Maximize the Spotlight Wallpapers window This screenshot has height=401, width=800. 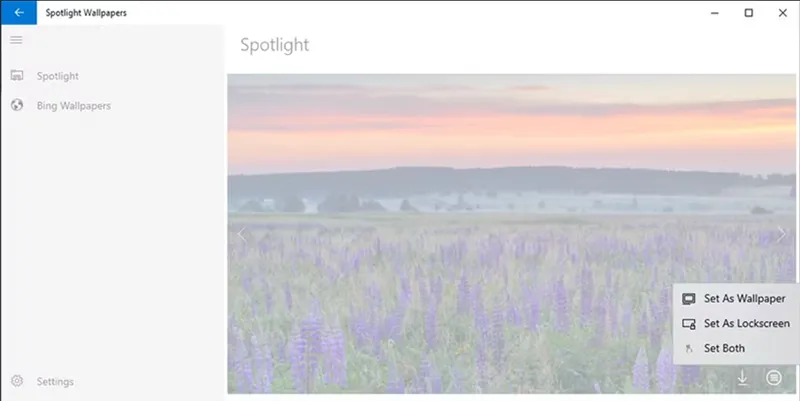pyautogui.click(x=748, y=13)
